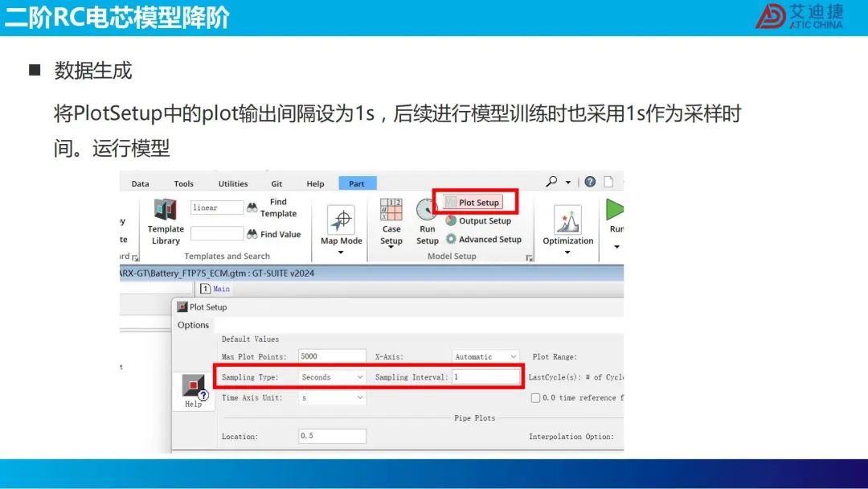Toggle the 0.0 time reference checkbox
This screenshot has height=489, width=868.
535,397
